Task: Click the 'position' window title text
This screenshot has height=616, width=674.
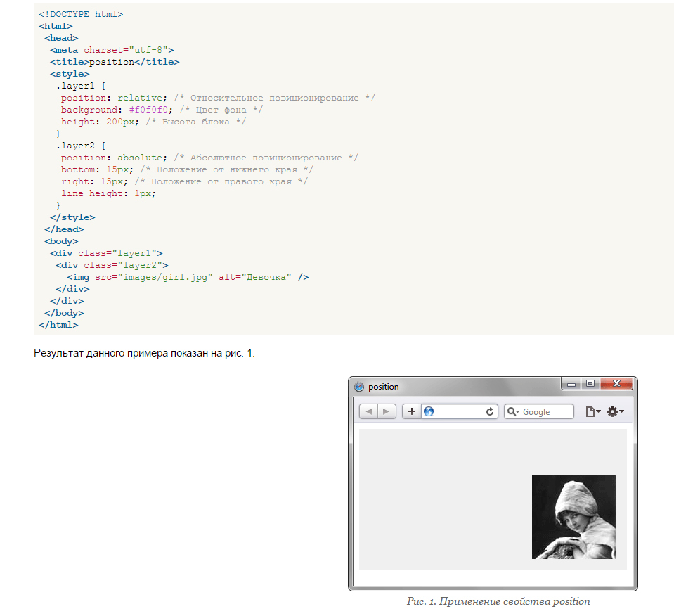Action: click(x=384, y=387)
